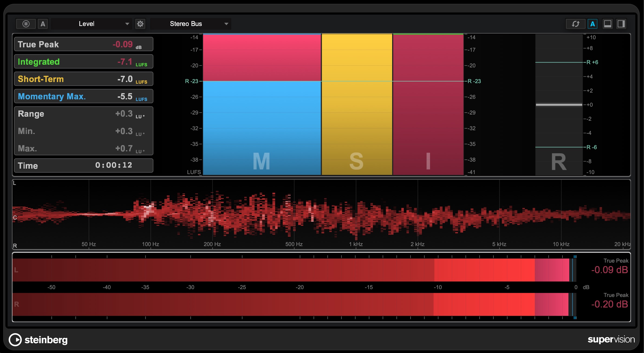Click the Short-Term 'S' loudness bar
This screenshot has width=644, height=353.
coord(357,104)
